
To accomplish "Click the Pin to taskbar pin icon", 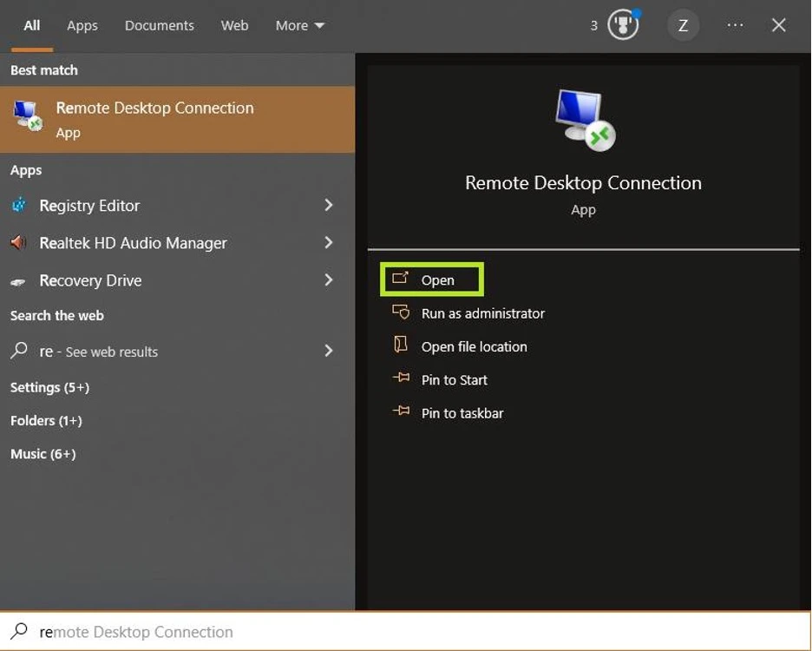I will (402, 411).
